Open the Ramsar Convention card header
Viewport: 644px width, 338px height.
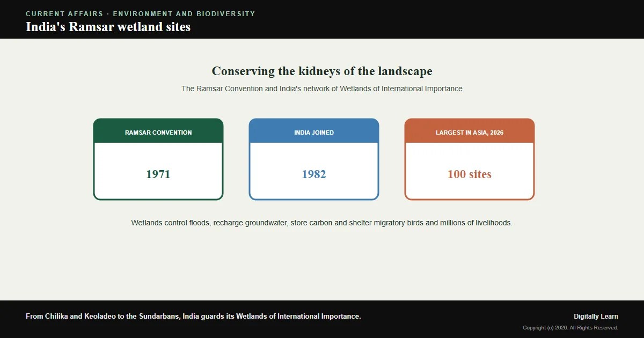[158, 132]
